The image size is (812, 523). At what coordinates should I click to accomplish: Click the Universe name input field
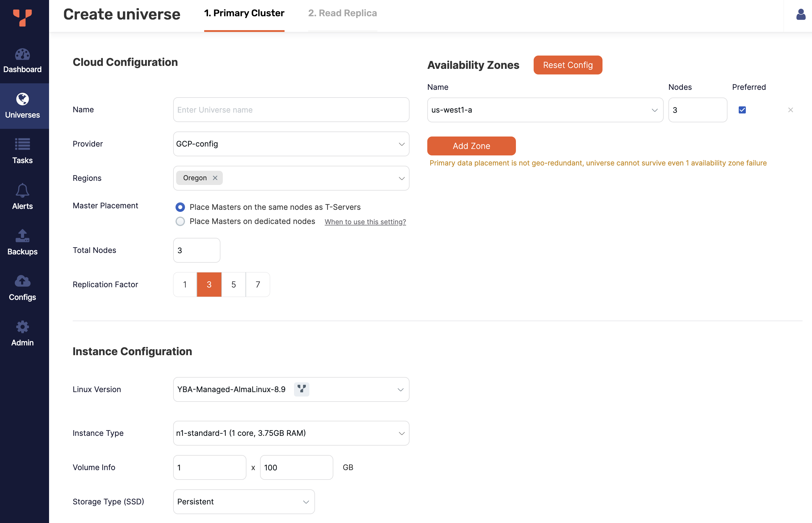pos(291,109)
